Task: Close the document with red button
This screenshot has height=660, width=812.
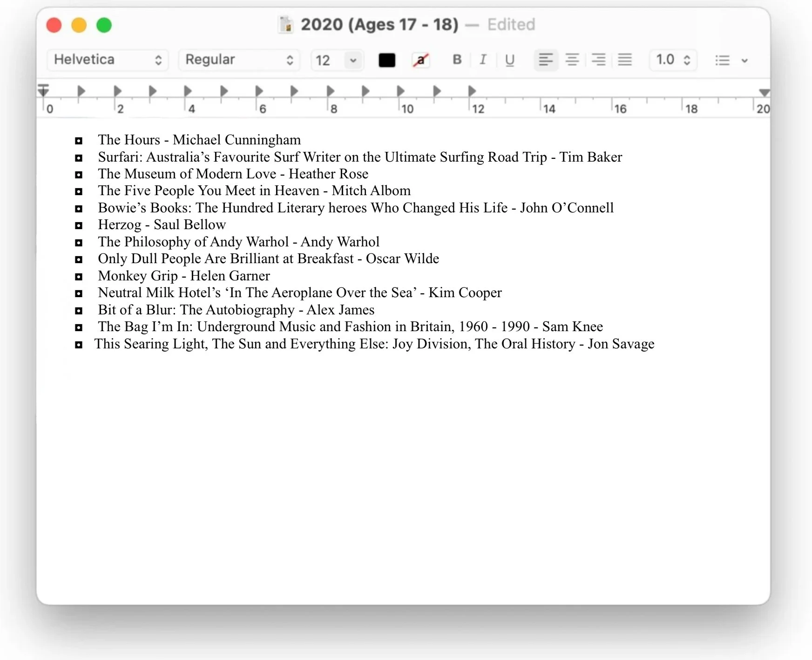Action: (x=54, y=25)
